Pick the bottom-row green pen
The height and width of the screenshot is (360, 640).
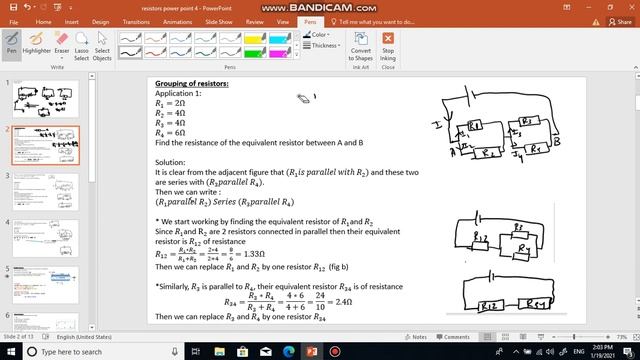pos(205,52)
